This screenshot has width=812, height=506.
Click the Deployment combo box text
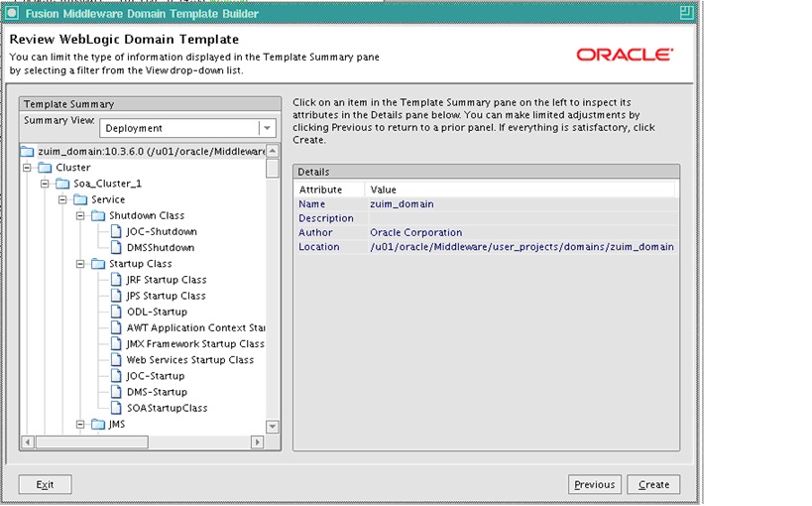(x=134, y=128)
